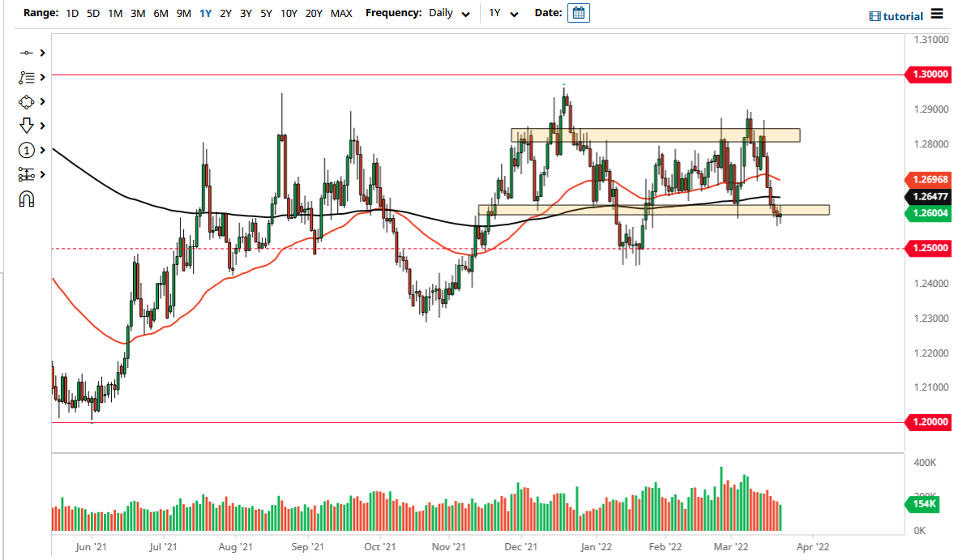Click the numbered callout annotation tool

(x=27, y=150)
